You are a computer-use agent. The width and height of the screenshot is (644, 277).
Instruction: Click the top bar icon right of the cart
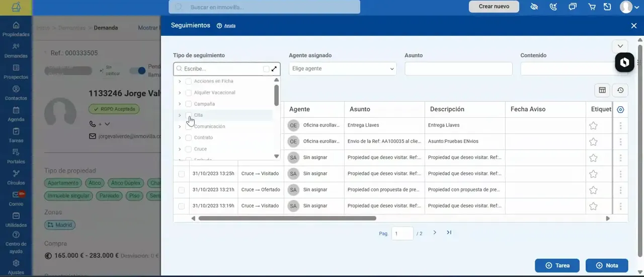point(607,7)
